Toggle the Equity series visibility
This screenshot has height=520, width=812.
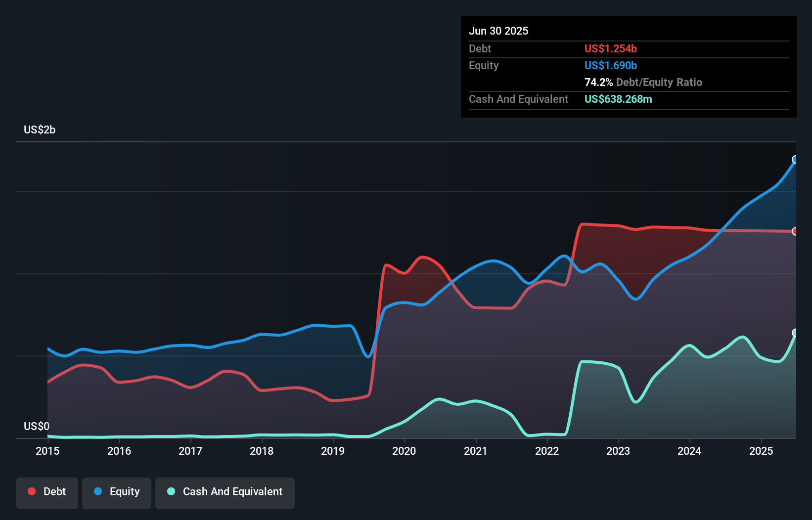click(116, 492)
